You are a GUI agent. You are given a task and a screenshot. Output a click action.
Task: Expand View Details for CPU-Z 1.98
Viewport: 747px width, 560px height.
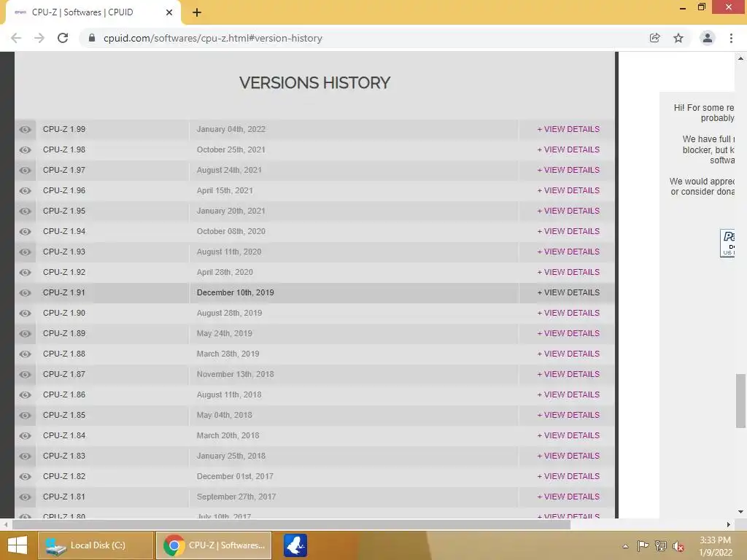[568, 150]
